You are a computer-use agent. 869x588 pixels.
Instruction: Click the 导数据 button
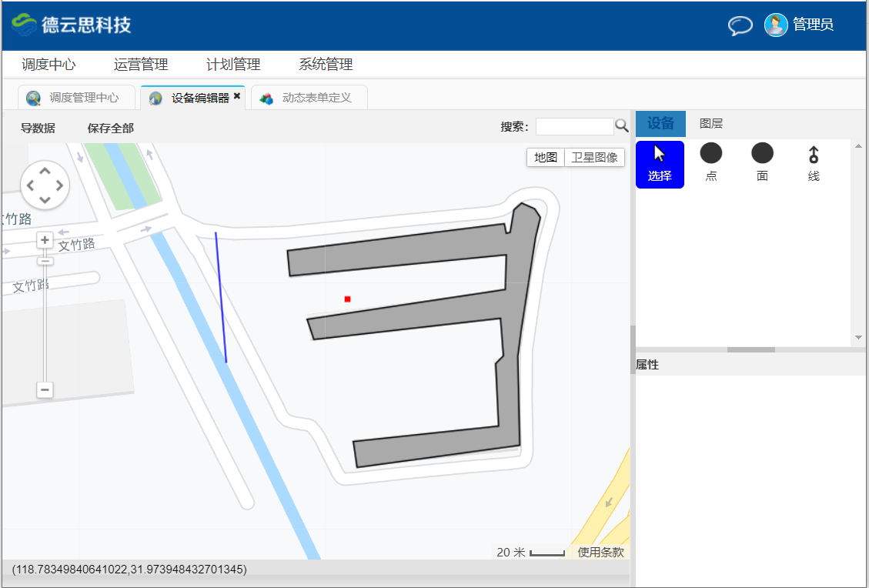pos(38,128)
